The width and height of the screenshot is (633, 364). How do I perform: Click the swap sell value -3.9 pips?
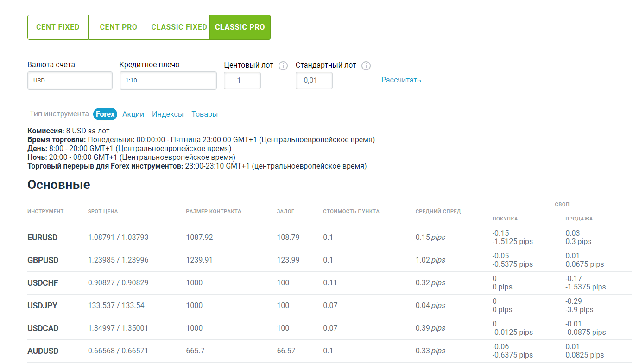coord(579,310)
